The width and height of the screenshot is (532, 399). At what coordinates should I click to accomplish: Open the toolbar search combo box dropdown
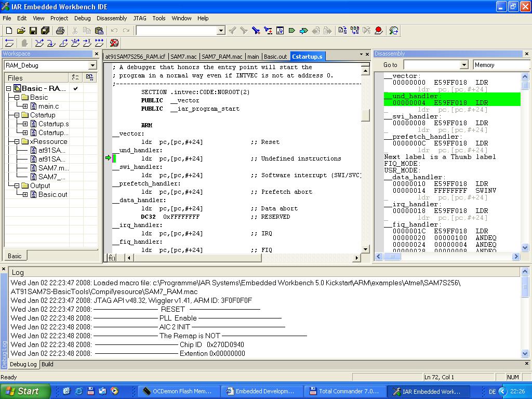pyautogui.click(x=221, y=31)
